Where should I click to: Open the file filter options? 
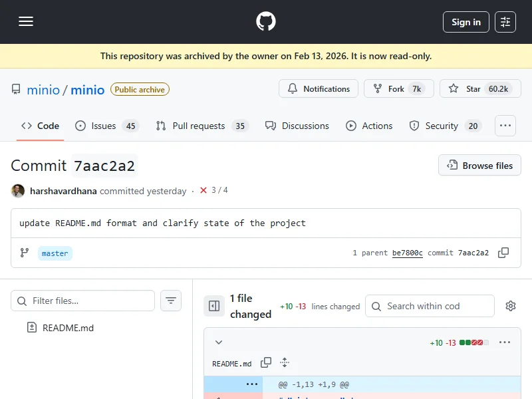[171, 301]
